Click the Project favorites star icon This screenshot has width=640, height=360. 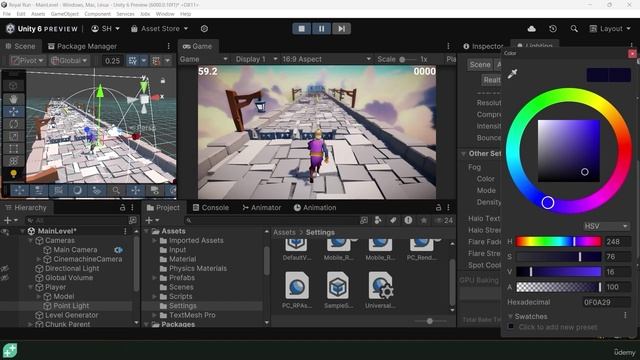[424, 220]
